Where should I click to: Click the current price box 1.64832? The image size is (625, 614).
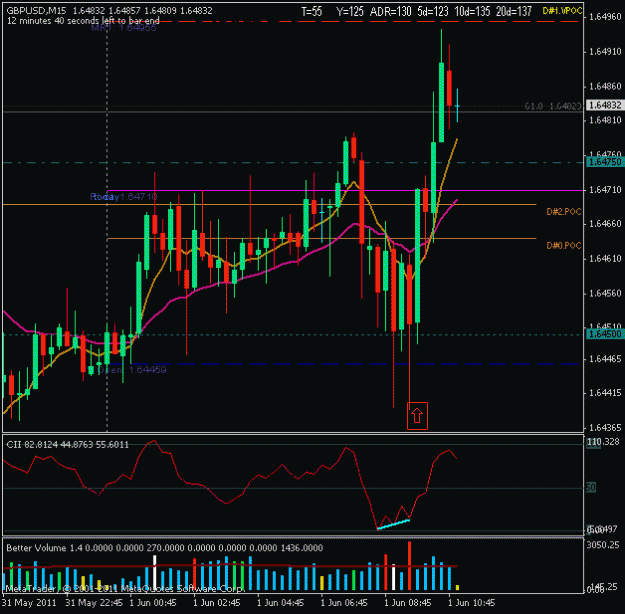605,105
